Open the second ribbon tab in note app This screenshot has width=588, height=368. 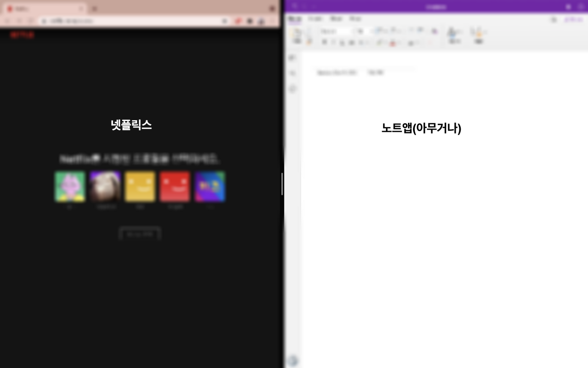pos(315,19)
